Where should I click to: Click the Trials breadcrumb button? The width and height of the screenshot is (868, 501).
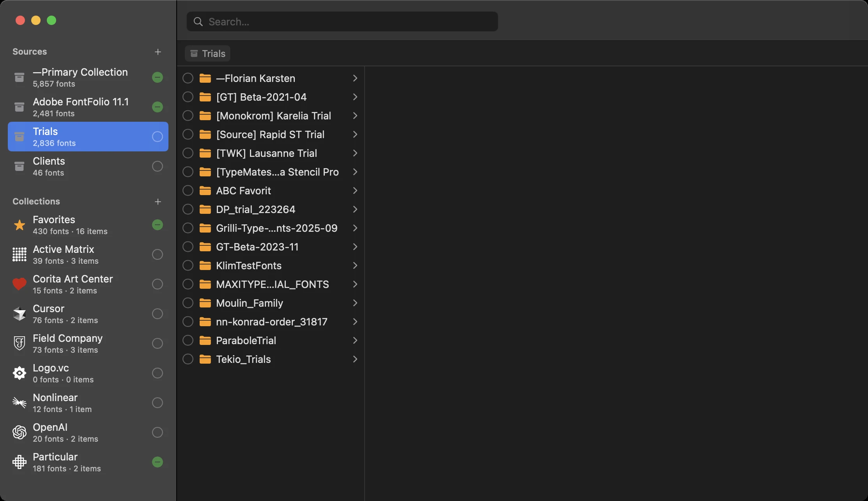pos(207,53)
